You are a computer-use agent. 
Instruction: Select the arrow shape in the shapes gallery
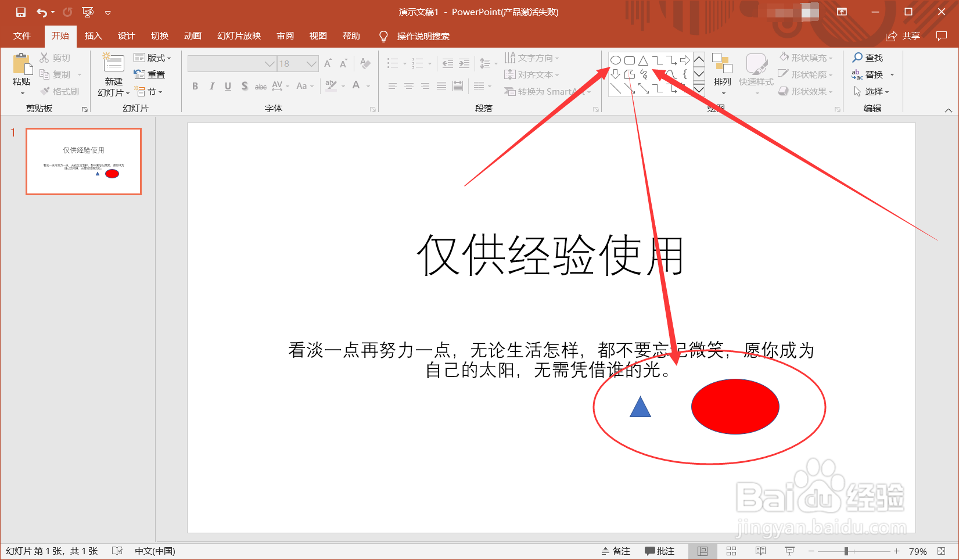pos(685,60)
